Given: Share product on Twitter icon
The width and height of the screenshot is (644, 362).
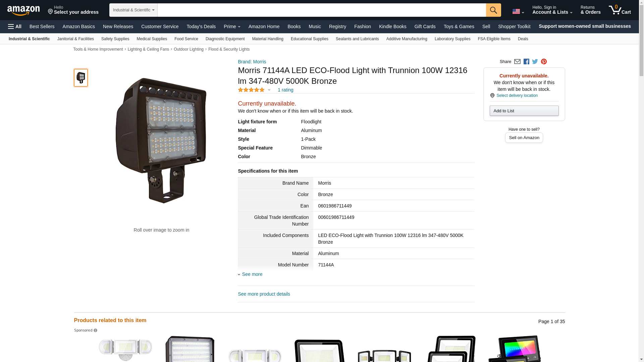Looking at the screenshot, I should [x=535, y=62].
